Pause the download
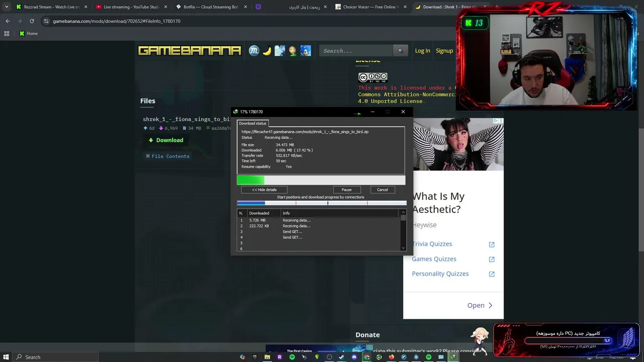This screenshot has height=362, width=644. [x=347, y=190]
